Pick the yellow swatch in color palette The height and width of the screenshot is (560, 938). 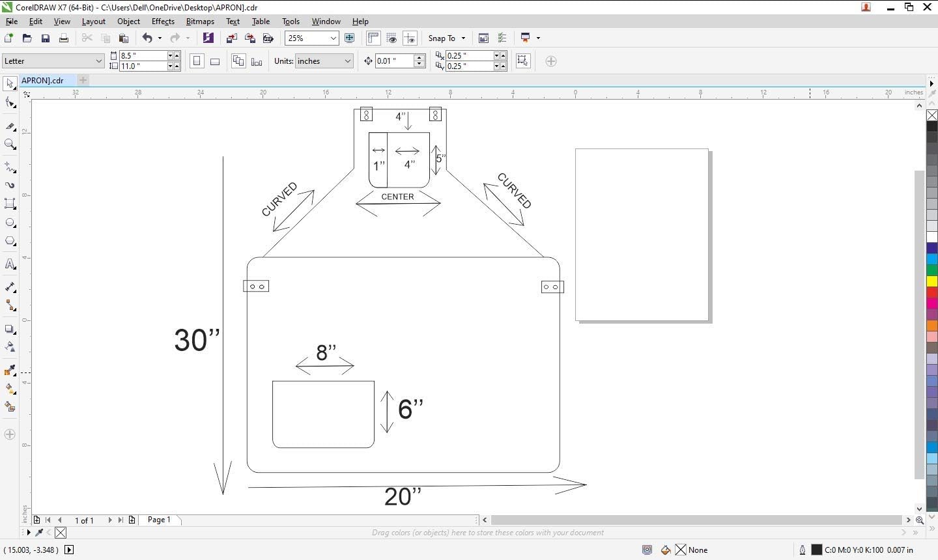[932, 281]
